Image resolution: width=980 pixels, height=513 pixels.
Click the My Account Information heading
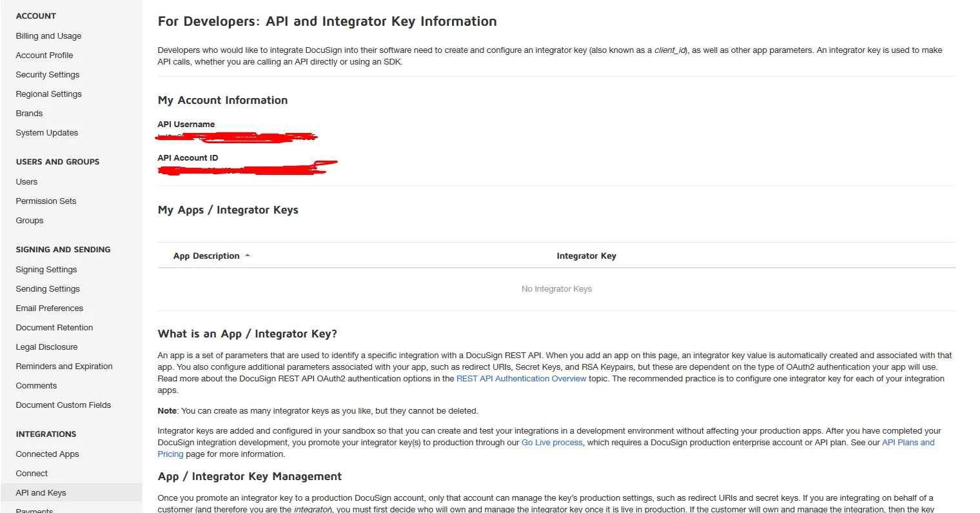click(x=222, y=101)
